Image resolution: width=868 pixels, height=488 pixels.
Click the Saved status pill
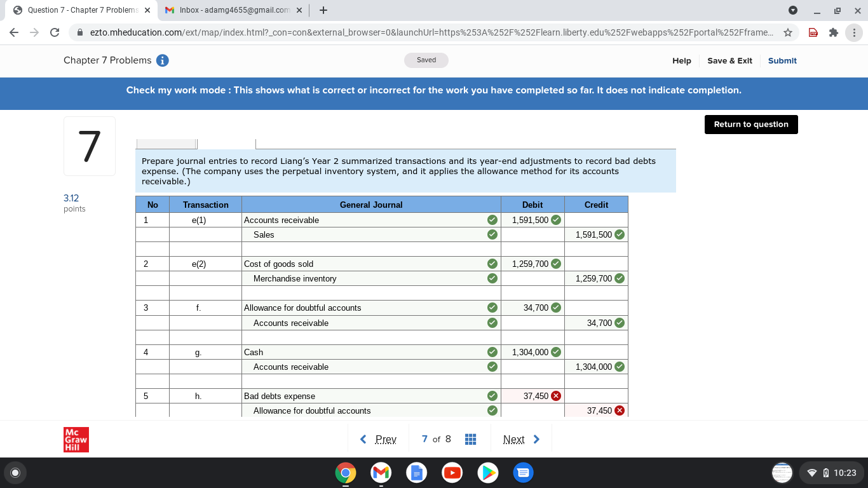click(426, 60)
